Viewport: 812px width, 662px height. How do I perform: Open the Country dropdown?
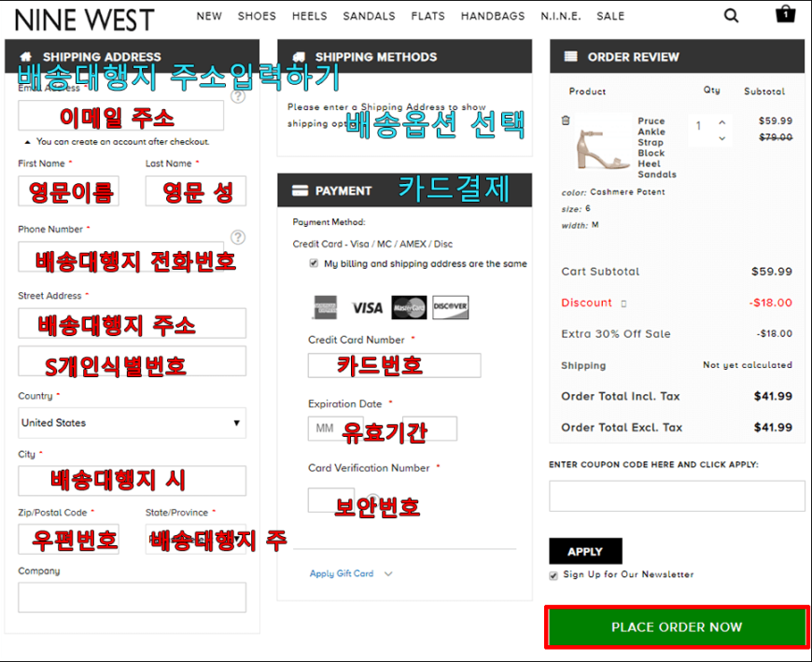[132, 423]
